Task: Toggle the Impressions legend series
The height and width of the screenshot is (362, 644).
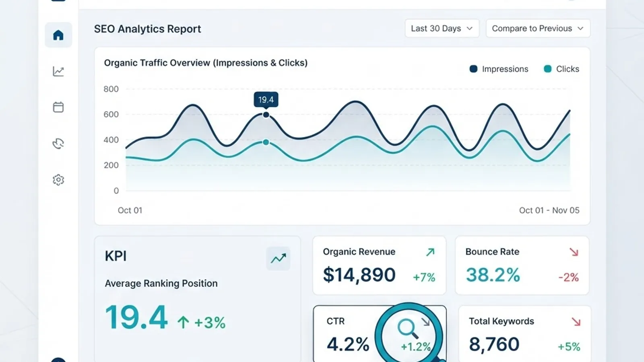Action: 499,69
